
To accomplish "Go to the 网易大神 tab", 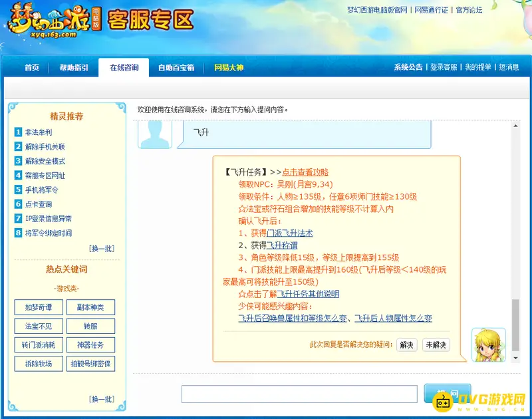I will coord(229,68).
